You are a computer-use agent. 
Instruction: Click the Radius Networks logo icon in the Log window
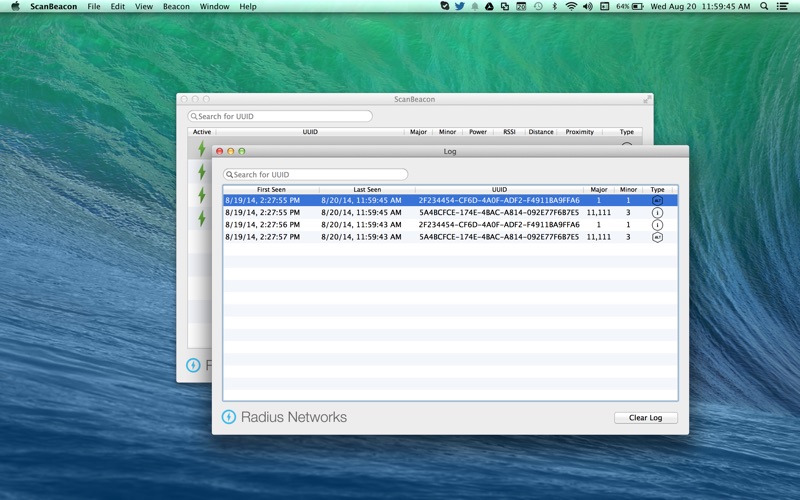click(229, 417)
